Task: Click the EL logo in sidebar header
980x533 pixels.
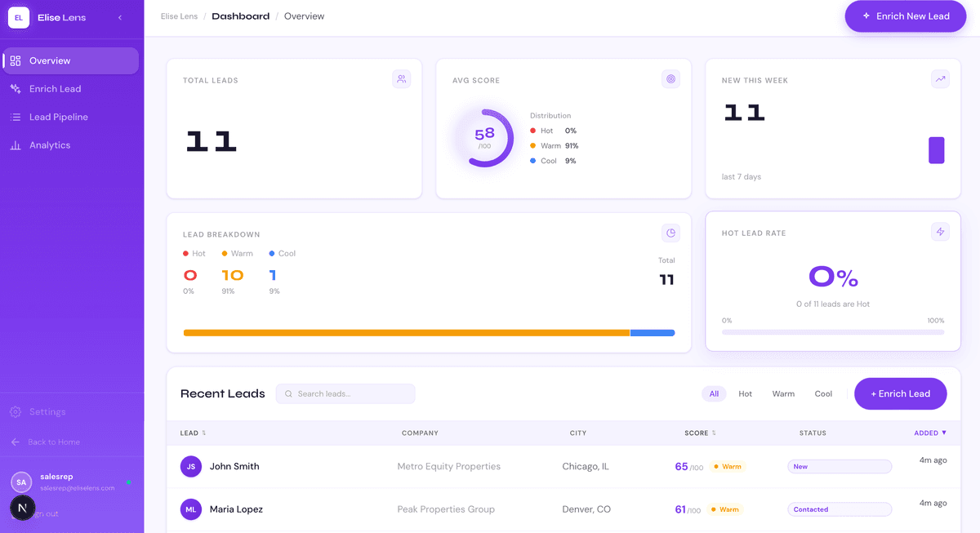Action: click(x=19, y=17)
